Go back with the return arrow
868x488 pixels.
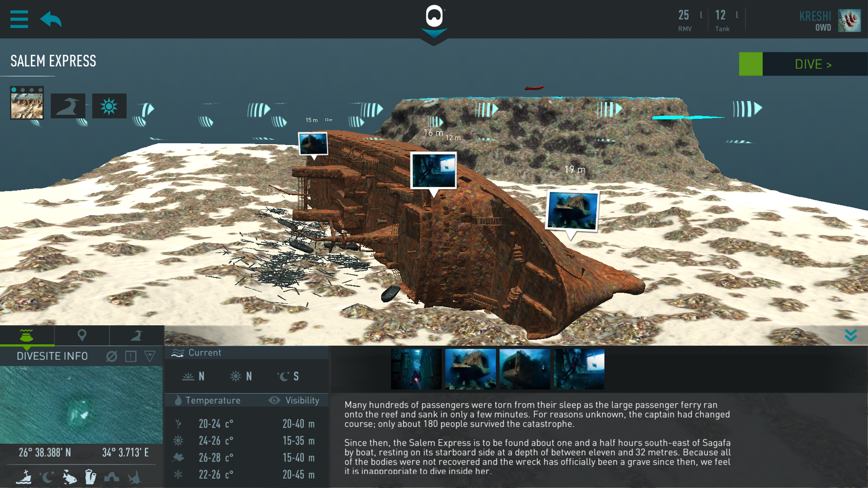[x=51, y=19]
